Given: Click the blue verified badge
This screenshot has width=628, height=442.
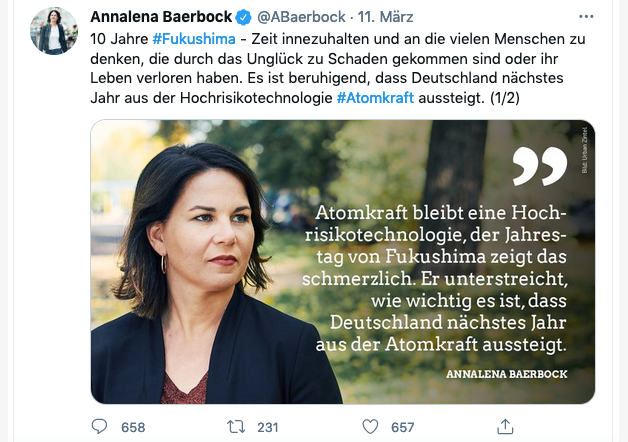Looking at the screenshot, I should pos(243,17).
